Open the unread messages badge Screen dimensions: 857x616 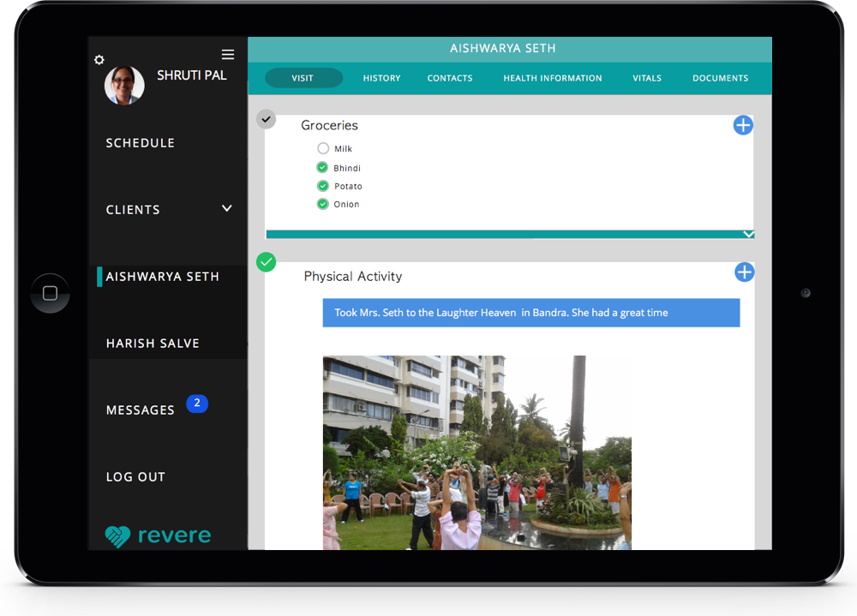point(197,404)
